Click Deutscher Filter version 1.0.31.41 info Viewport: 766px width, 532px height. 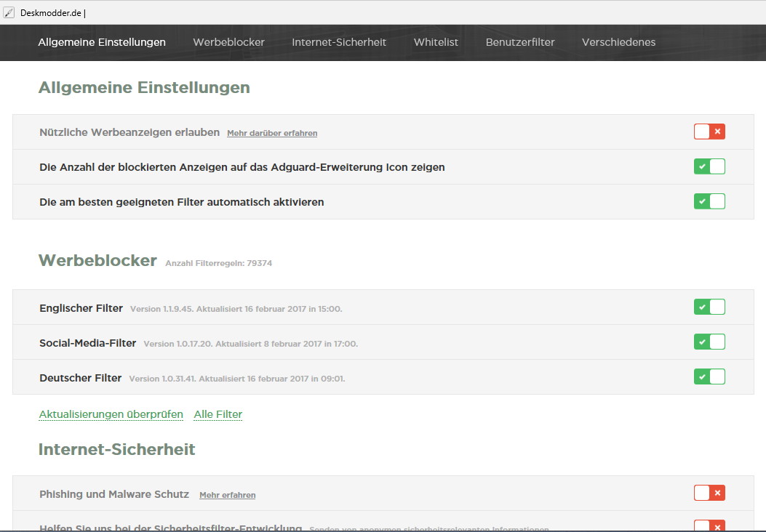coord(237,379)
